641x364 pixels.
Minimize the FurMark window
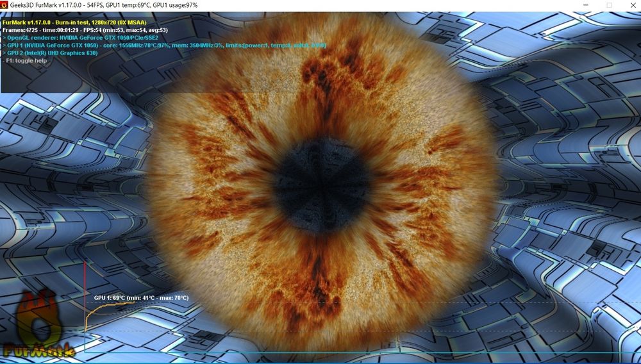click(x=587, y=5)
